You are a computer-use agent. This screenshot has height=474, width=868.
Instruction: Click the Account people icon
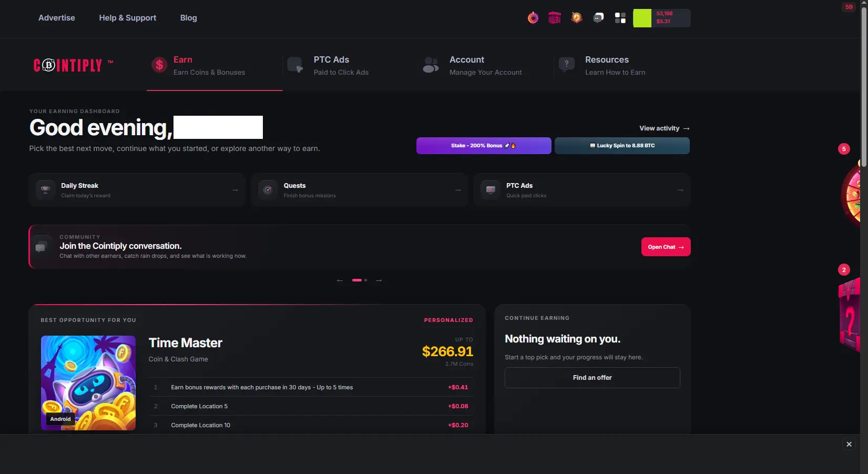[x=431, y=65]
